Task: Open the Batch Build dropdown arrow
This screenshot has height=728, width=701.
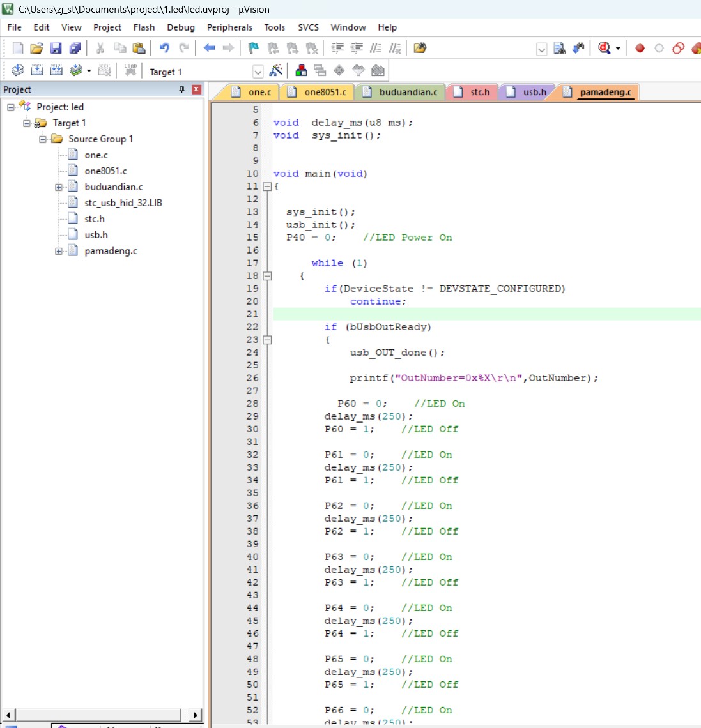Action: (89, 71)
